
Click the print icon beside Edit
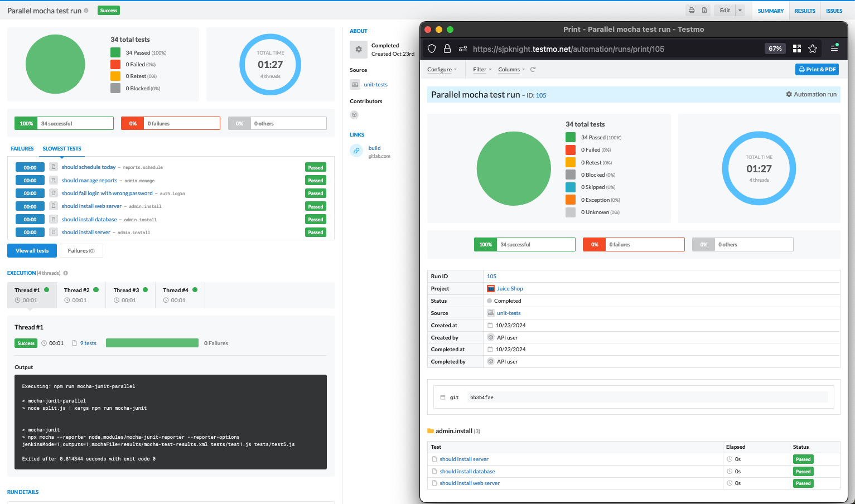(x=692, y=11)
